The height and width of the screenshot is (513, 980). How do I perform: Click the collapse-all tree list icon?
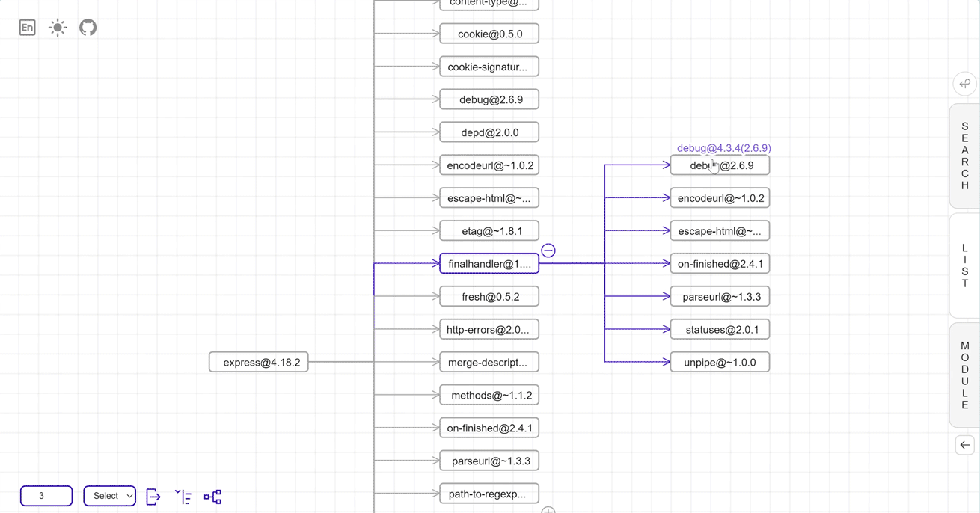click(183, 497)
